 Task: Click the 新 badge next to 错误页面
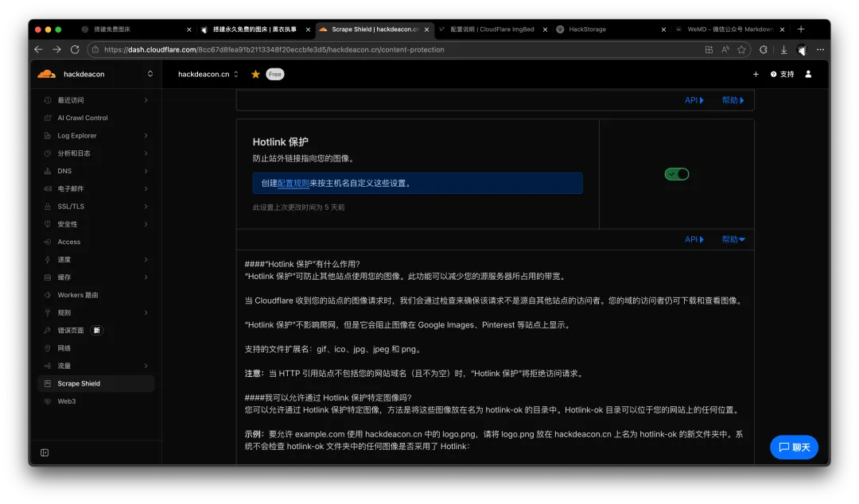pos(97,331)
